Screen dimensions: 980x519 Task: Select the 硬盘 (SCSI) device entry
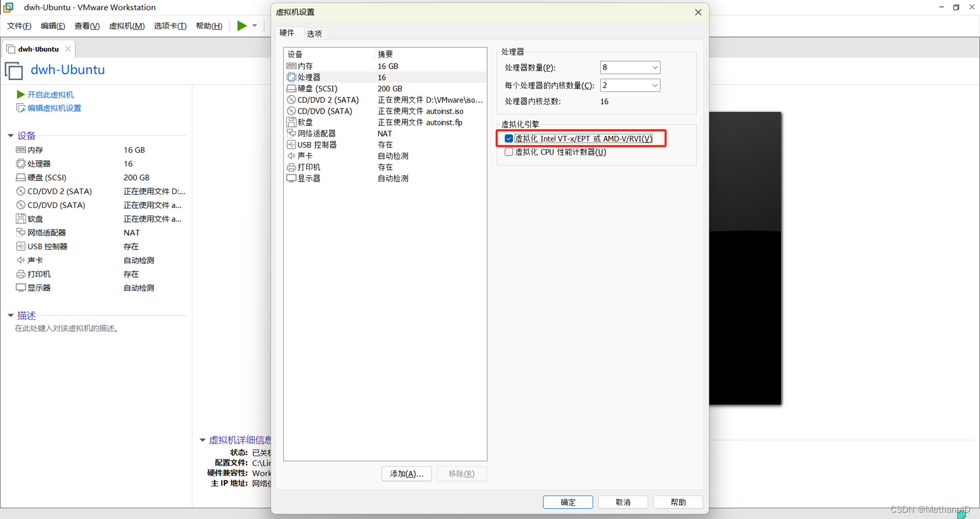317,88
